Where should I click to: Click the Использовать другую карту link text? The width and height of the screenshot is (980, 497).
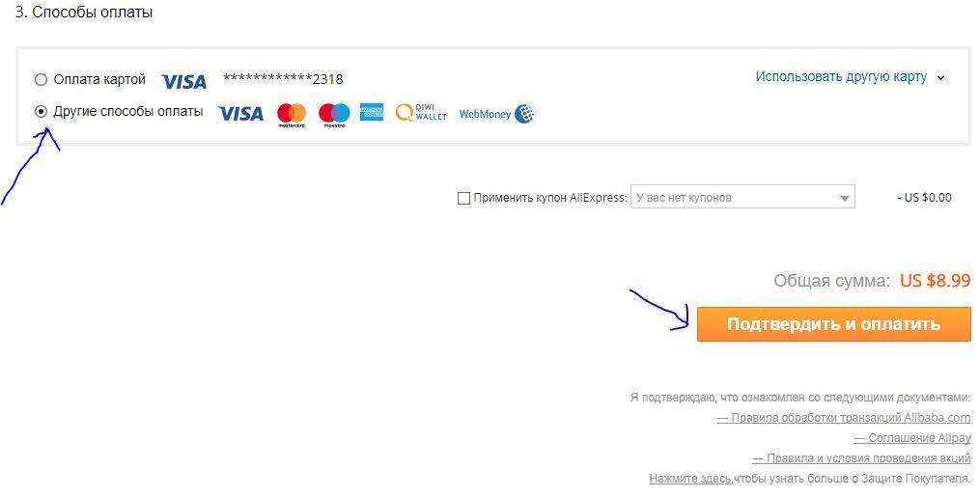click(841, 77)
